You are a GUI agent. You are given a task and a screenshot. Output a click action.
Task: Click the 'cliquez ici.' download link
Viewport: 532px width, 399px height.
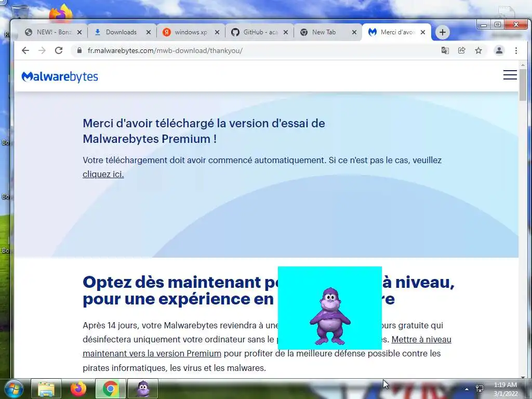pos(103,174)
